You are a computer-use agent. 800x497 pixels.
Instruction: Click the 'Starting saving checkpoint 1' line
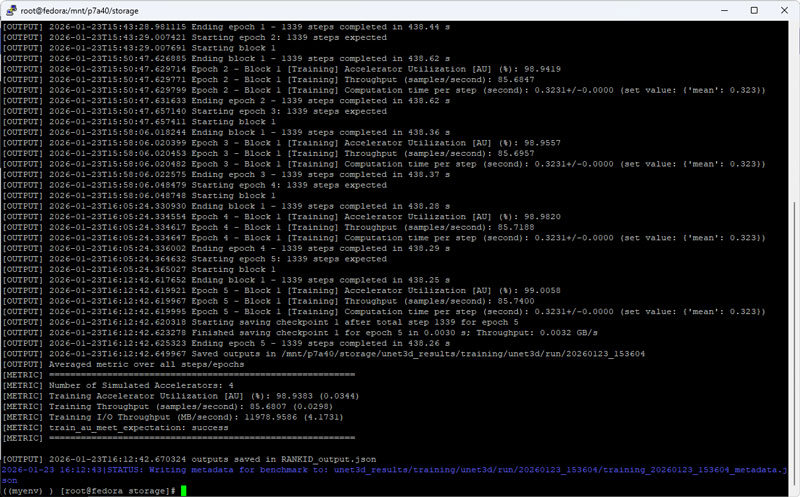(x=300, y=322)
